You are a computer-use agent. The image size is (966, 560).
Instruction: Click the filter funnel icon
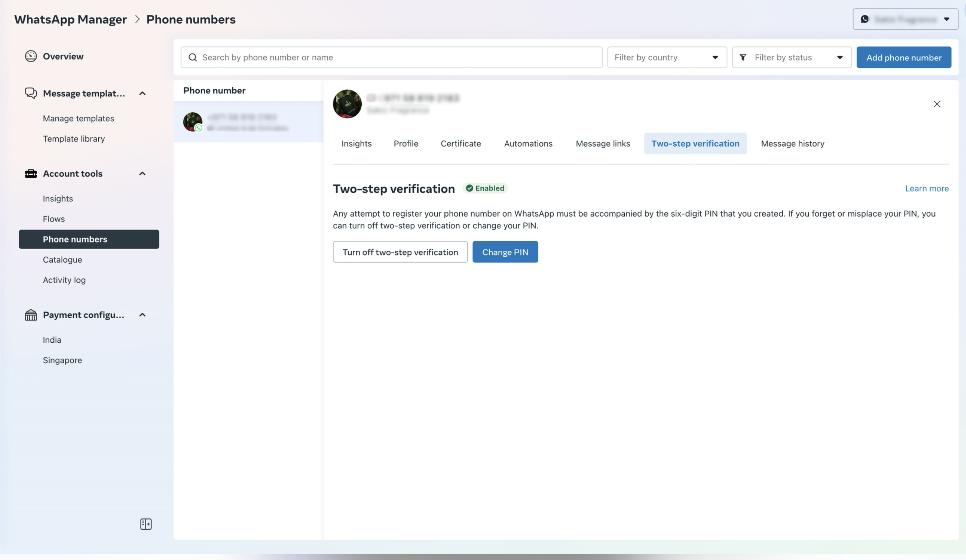(x=743, y=57)
